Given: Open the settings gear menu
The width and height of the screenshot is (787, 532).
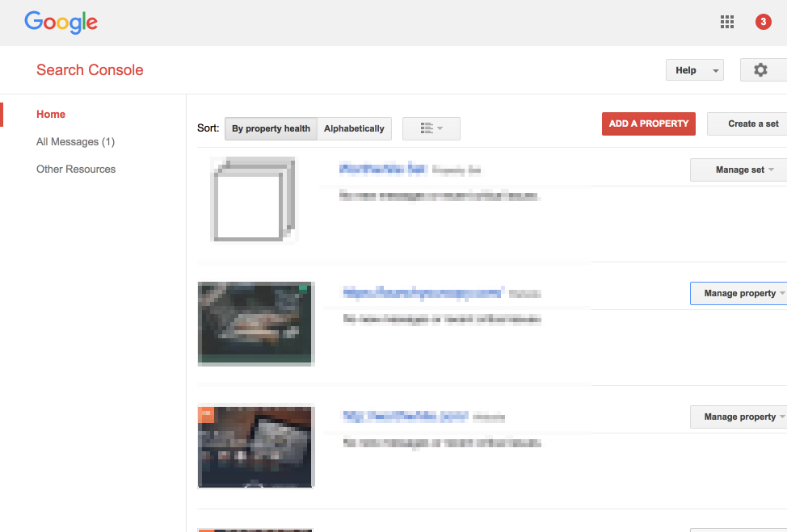Looking at the screenshot, I should point(761,69).
